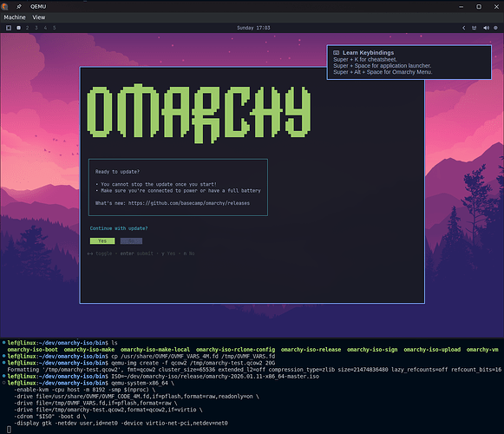The width and height of the screenshot is (504, 434).
Task: Click the Learn Keybindings notification
Action: point(409,62)
